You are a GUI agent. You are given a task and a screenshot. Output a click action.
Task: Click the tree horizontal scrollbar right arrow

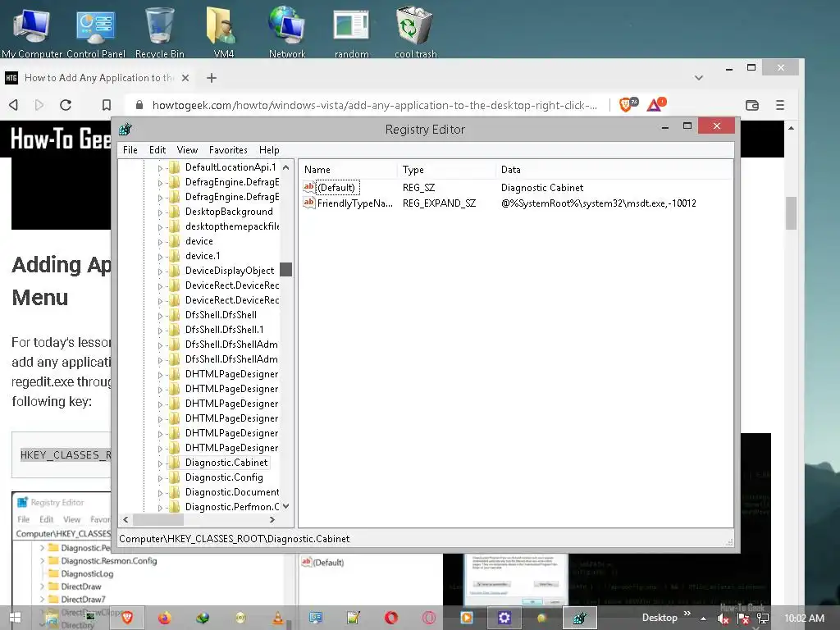coord(272,519)
